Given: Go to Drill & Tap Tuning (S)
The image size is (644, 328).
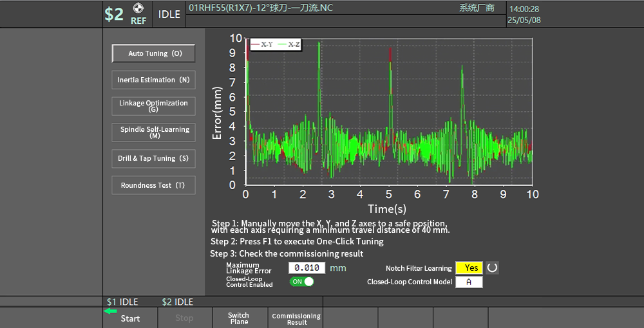Looking at the screenshot, I should click(x=153, y=158).
